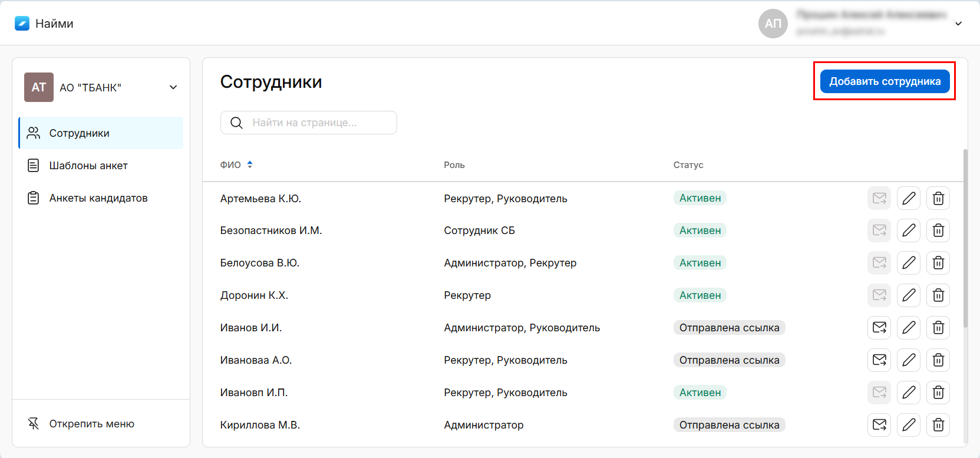Open Шаблоны анкет in the sidebar
The height and width of the screenshot is (458, 980).
pyautogui.click(x=88, y=166)
